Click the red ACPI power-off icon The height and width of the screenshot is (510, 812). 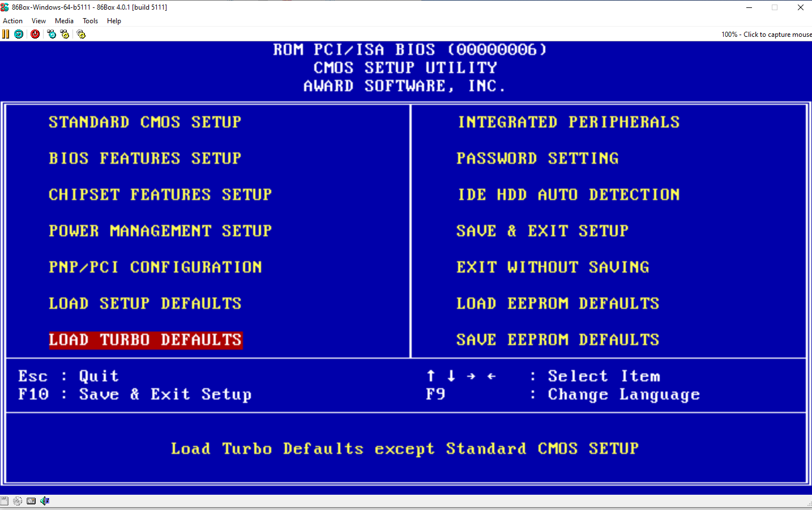[35, 34]
